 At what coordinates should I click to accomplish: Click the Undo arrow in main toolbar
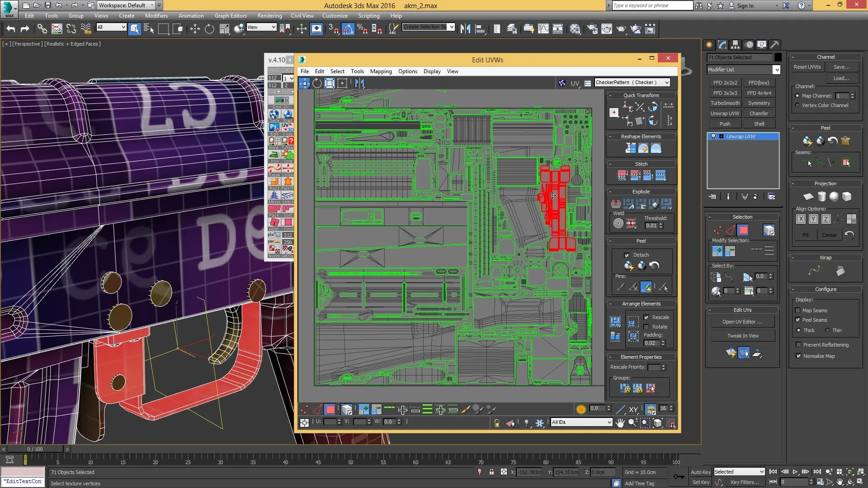point(10,29)
